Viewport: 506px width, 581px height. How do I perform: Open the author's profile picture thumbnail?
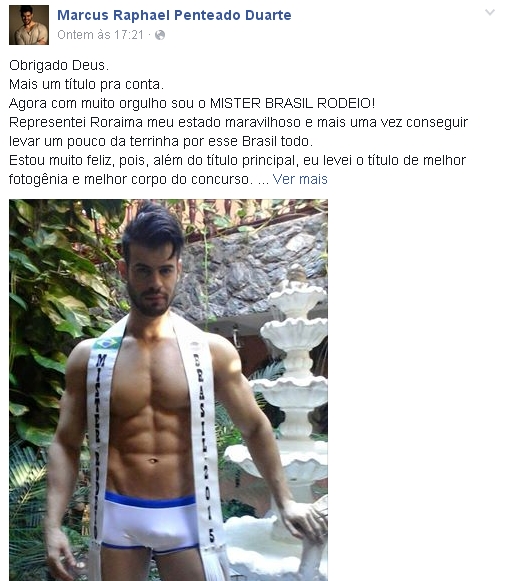coord(29,25)
